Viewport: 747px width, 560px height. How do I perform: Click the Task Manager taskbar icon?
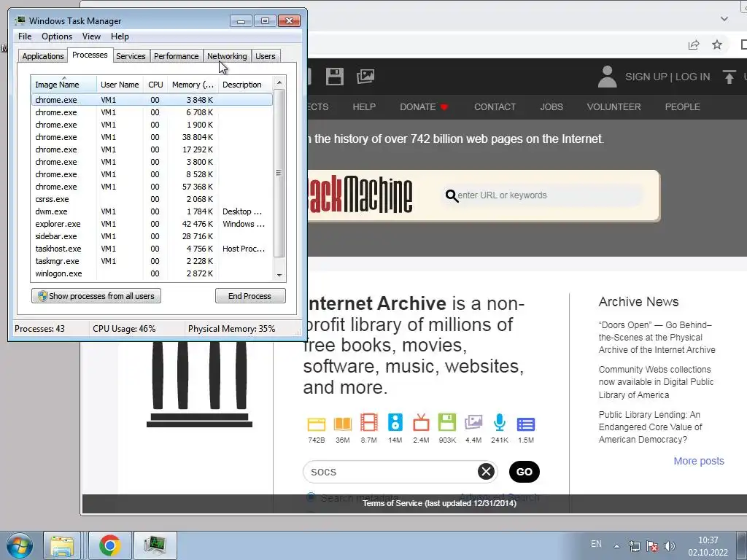point(155,545)
